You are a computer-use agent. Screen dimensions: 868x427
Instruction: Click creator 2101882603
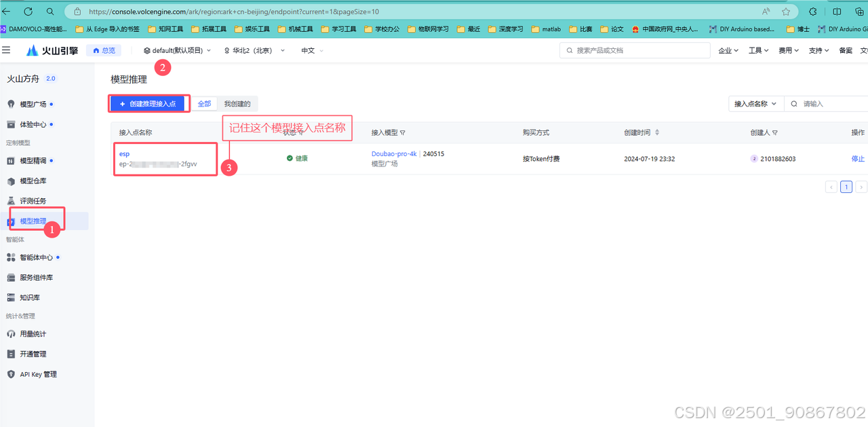(x=777, y=159)
